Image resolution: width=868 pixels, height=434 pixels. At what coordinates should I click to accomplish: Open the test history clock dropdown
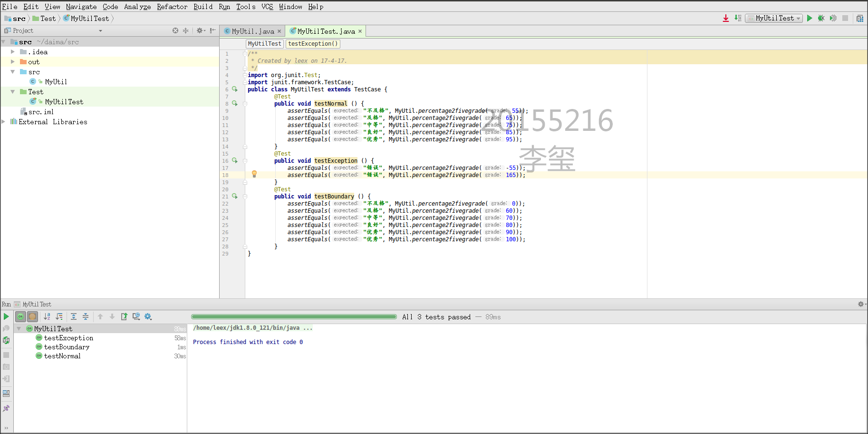coord(136,316)
